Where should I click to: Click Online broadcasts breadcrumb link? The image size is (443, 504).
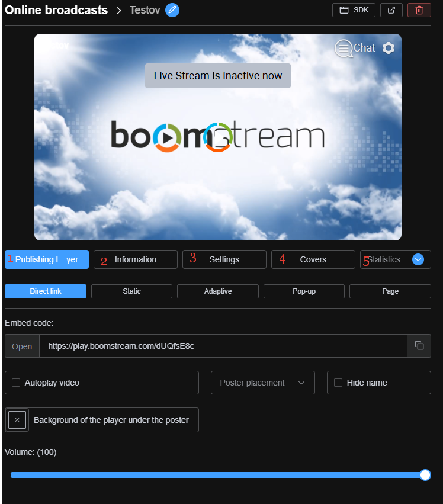click(x=56, y=10)
